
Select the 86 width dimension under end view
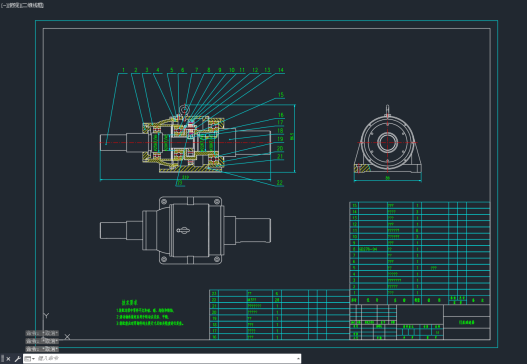[388, 178]
